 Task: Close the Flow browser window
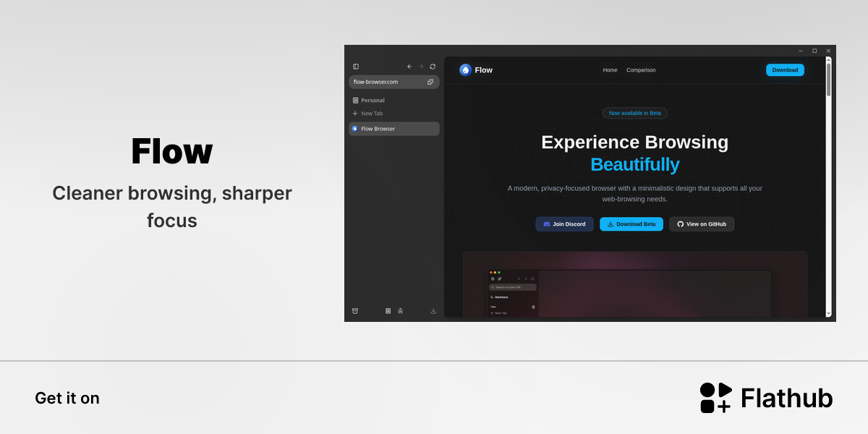pyautogui.click(x=828, y=51)
